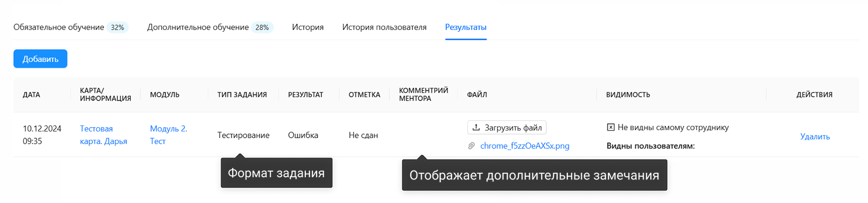
Task: Click the Тестирование cell
Action: point(244,135)
